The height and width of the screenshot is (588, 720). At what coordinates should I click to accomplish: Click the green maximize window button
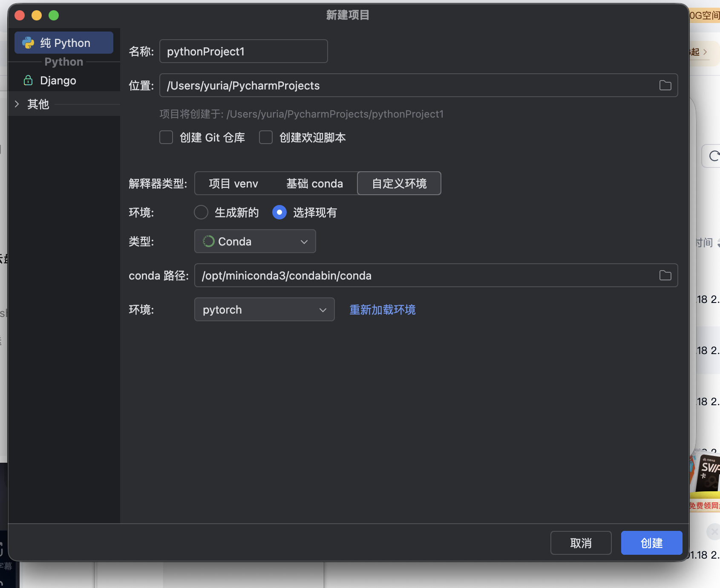[x=54, y=15]
